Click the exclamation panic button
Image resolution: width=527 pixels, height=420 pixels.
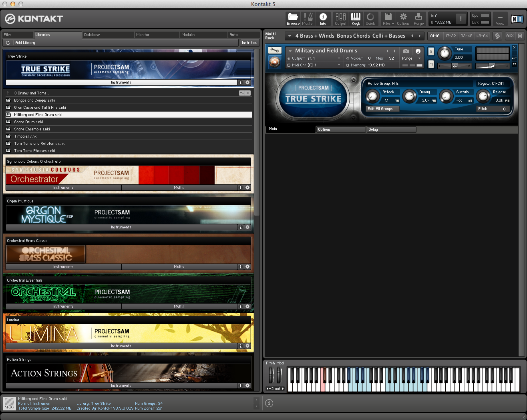[461, 19]
